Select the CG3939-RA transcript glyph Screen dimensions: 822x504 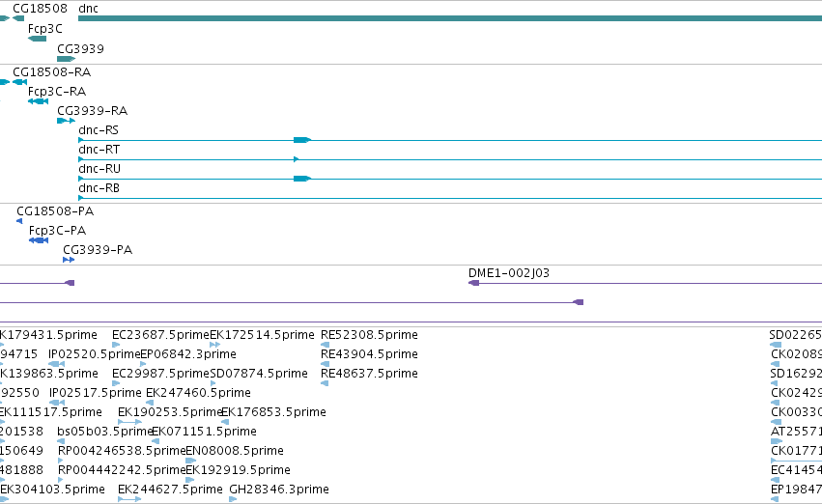pyautogui.click(x=66, y=121)
